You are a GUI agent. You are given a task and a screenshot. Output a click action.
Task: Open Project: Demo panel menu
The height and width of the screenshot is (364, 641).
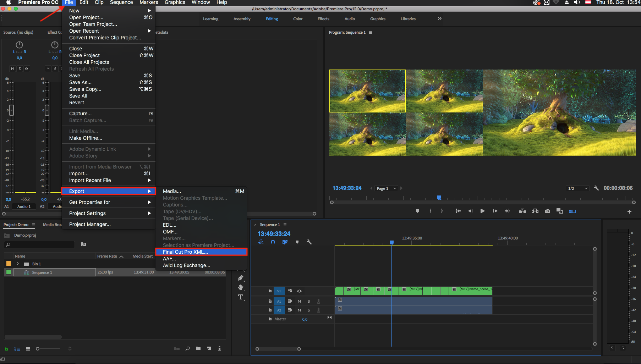click(33, 225)
